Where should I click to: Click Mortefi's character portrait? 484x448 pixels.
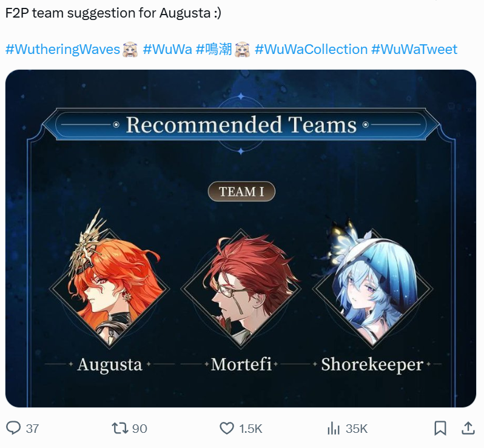coord(241,289)
